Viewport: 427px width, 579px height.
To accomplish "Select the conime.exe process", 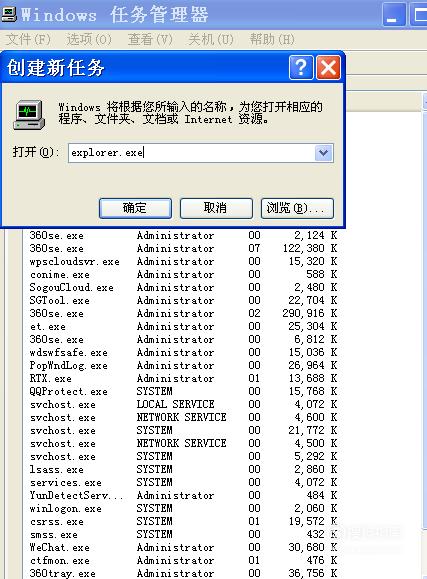I will [x=183, y=275].
